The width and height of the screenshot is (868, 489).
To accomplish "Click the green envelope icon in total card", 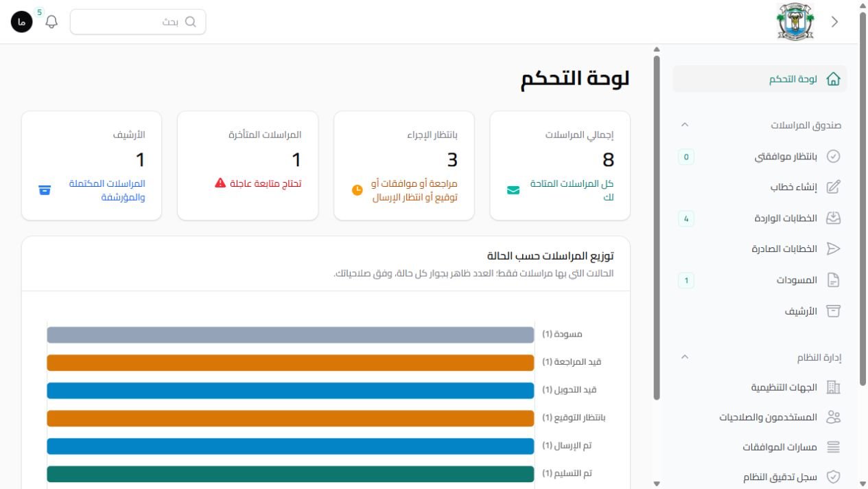I will [513, 190].
